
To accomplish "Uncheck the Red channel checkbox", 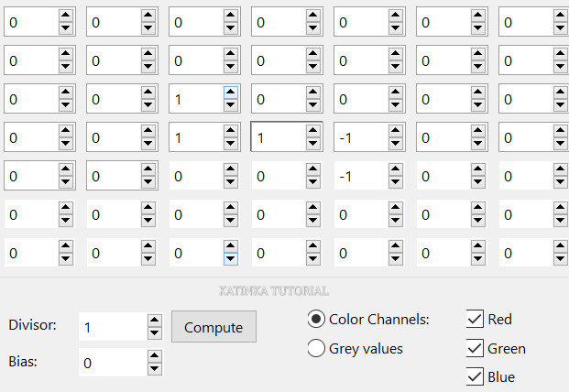I will click(x=475, y=320).
